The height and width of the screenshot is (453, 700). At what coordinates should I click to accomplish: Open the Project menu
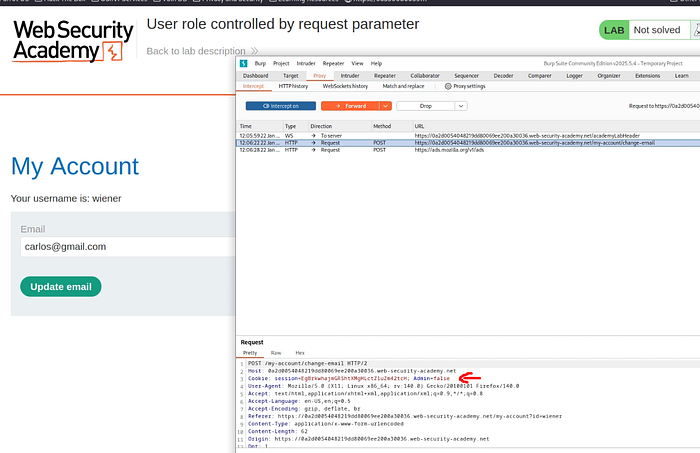point(281,63)
